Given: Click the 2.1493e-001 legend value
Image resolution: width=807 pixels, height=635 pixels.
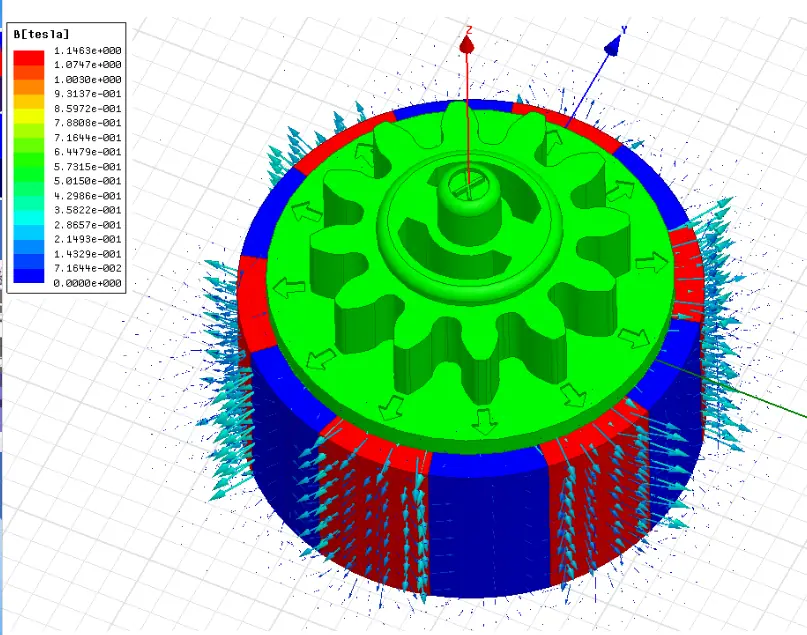Looking at the screenshot, I should (87, 239).
